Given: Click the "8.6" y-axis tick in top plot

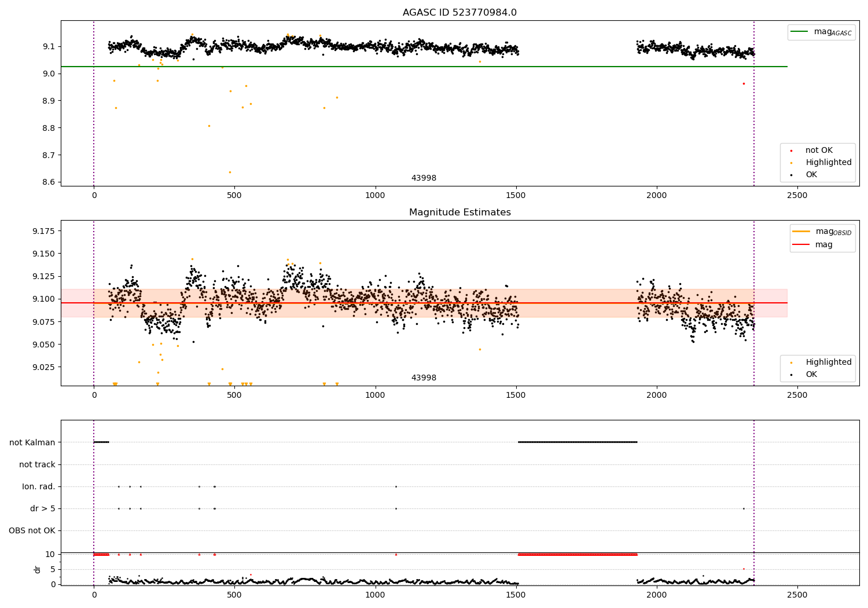Looking at the screenshot, I should point(49,182).
